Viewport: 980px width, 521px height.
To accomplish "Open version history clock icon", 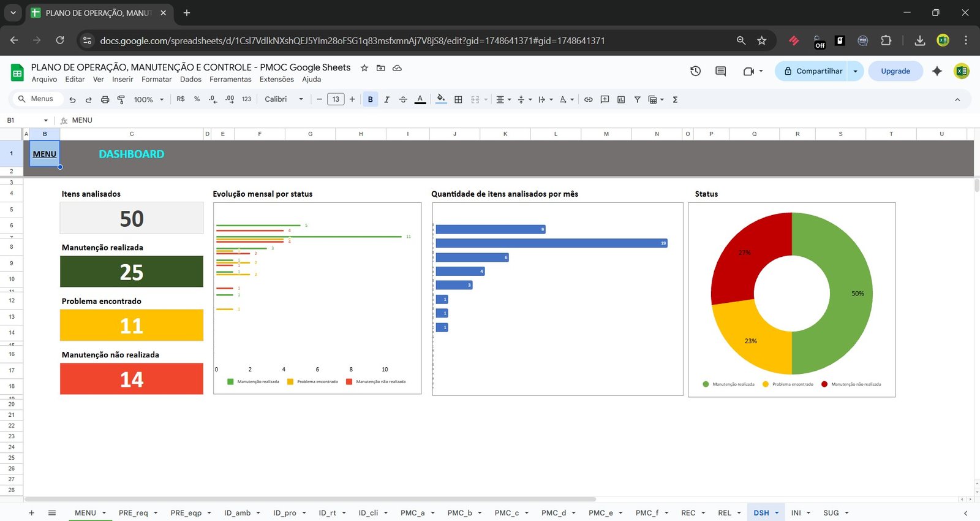I will click(695, 71).
